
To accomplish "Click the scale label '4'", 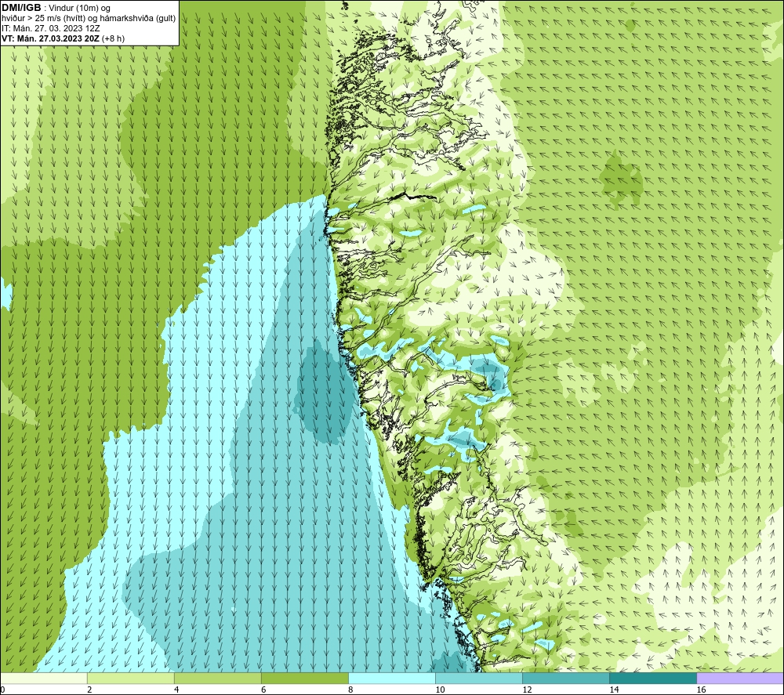I will click(176, 690).
